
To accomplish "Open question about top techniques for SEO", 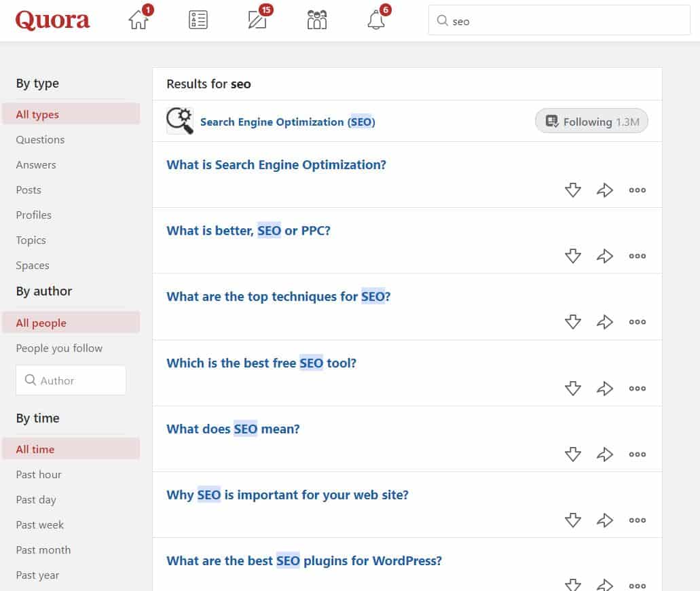I will [278, 297].
